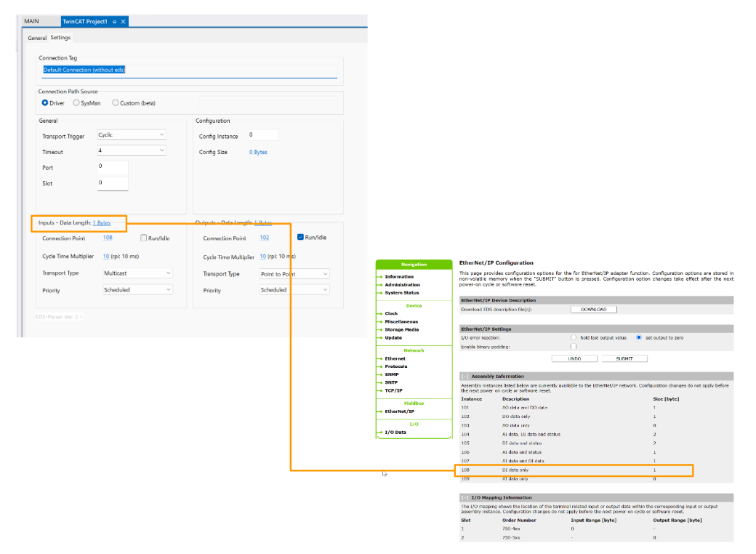
Task: Switch to the MAIN document tab
Action: point(31,21)
